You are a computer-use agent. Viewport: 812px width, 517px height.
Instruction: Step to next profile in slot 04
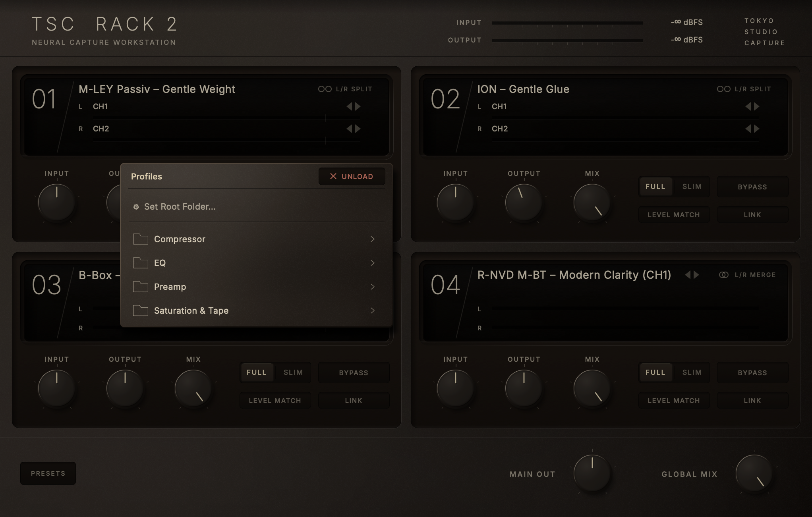click(696, 275)
